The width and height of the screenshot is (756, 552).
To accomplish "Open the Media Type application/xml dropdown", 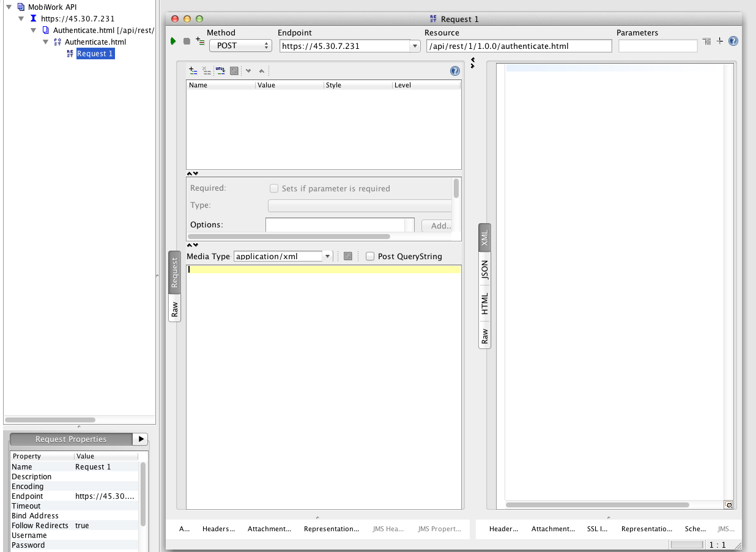I will point(327,257).
